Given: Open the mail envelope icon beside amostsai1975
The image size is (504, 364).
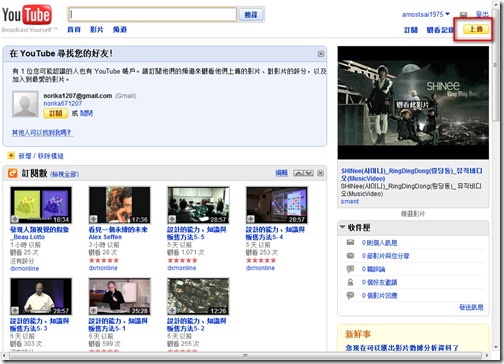Looking at the screenshot, I should 463,15.
